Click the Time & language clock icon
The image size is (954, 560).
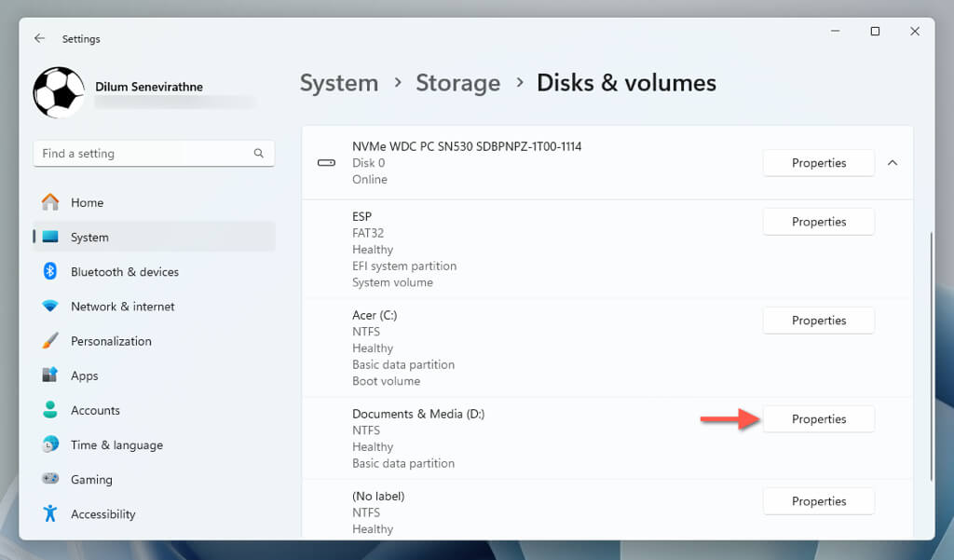point(50,444)
